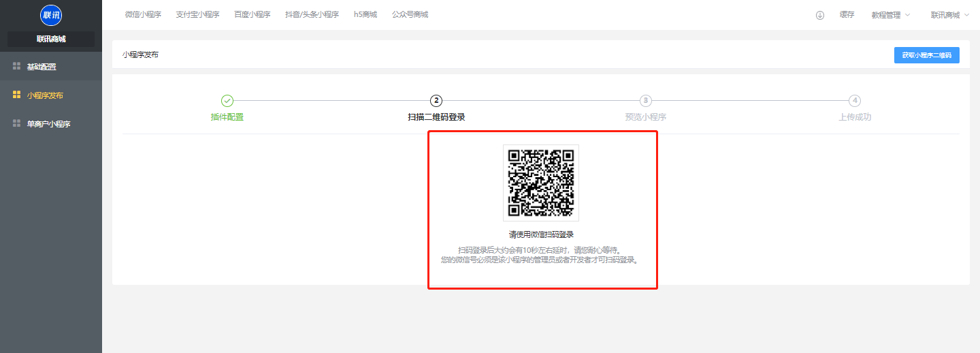Open 基础配置 grid icon in sidebar
Screen dimensions: 980x353
pyautogui.click(x=17, y=66)
